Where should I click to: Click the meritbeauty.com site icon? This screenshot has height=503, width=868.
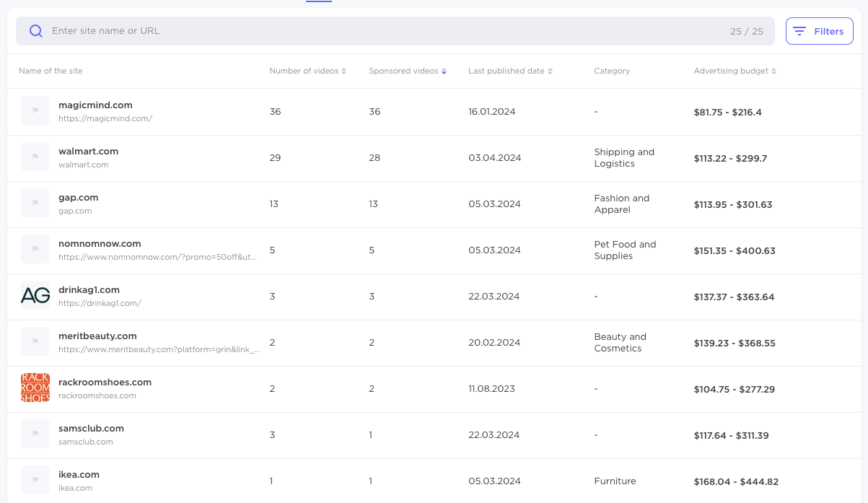(x=35, y=341)
